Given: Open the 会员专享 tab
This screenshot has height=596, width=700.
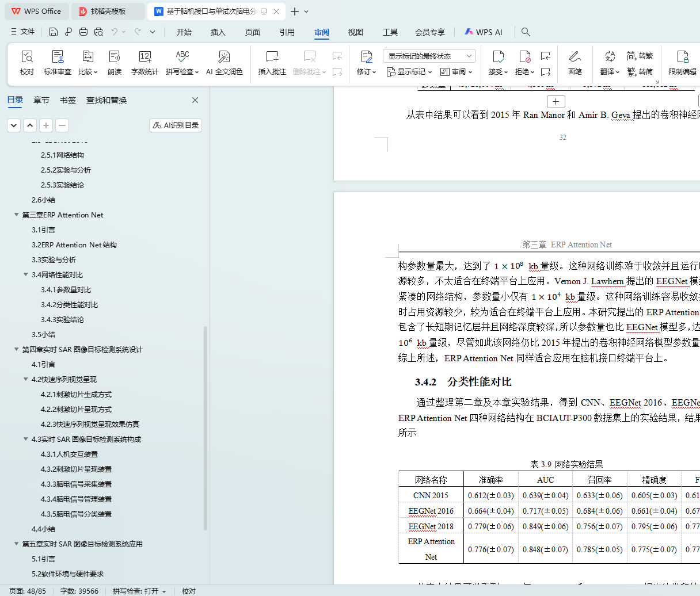Looking at the screenshot, I should (430, 32).
